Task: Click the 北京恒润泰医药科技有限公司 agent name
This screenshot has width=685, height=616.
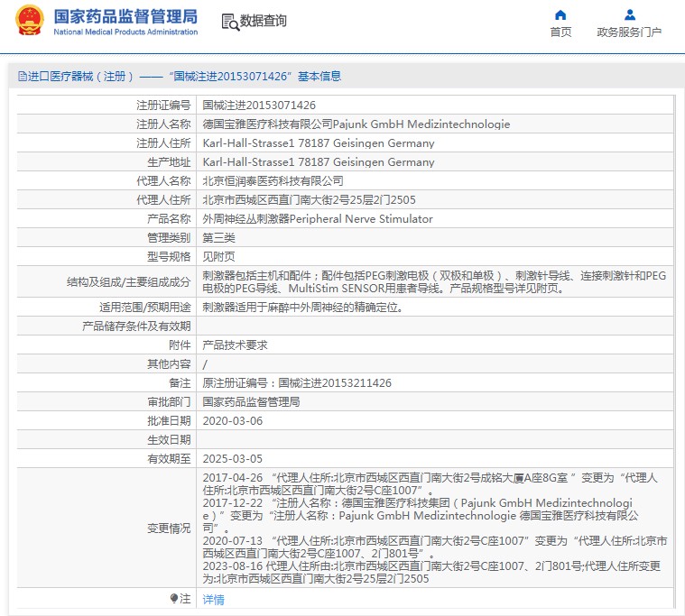Action: click(x=273, y=181)
